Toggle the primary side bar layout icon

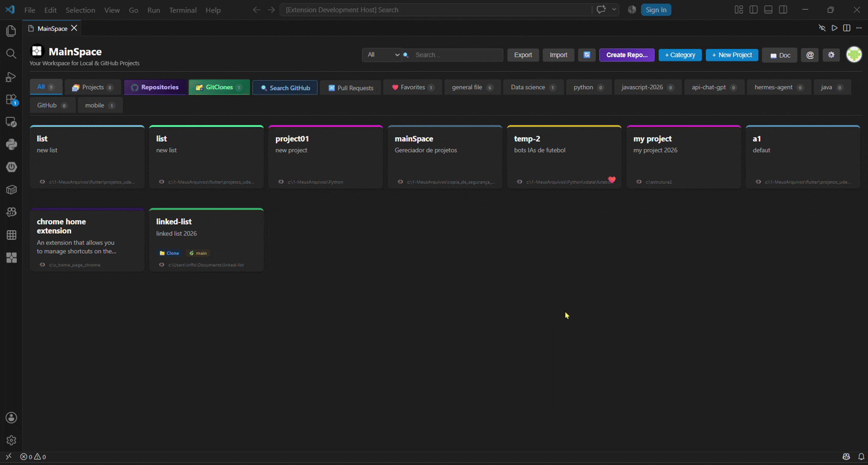pos(754,10)
